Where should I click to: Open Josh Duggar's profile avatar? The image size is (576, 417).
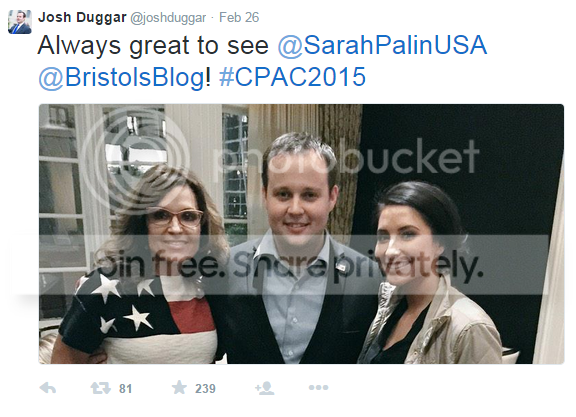(20, 22)
